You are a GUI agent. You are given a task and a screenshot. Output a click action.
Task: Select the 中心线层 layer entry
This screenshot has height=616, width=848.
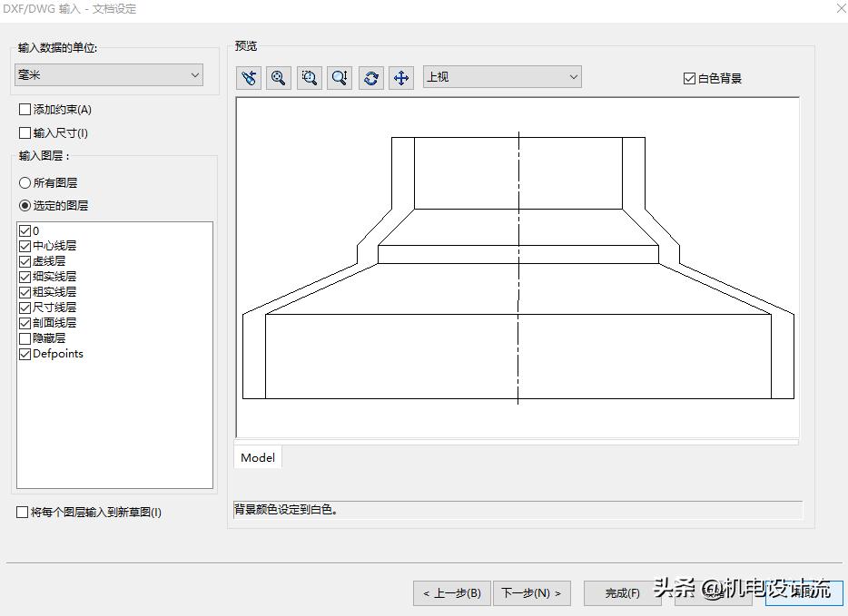pos(50,245)
